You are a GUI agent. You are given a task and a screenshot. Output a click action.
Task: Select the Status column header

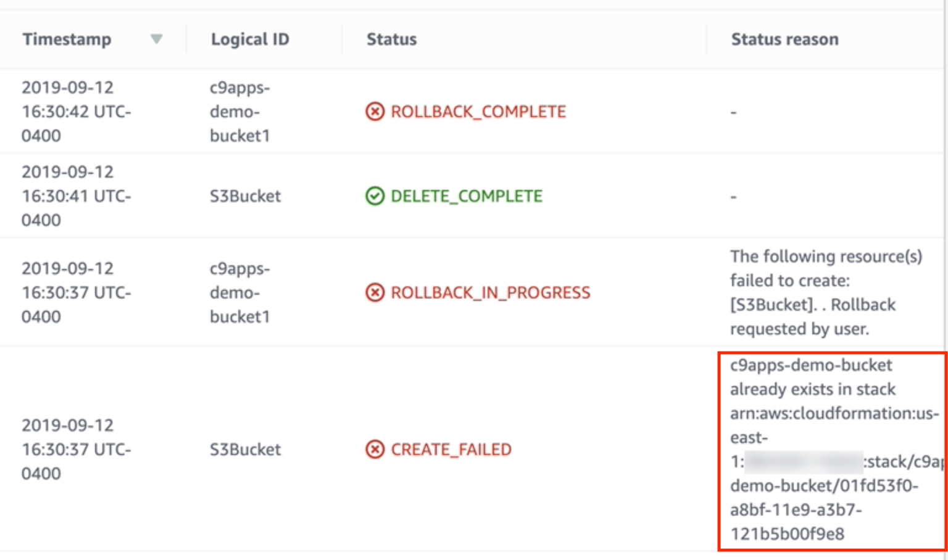tap(391, 38)
